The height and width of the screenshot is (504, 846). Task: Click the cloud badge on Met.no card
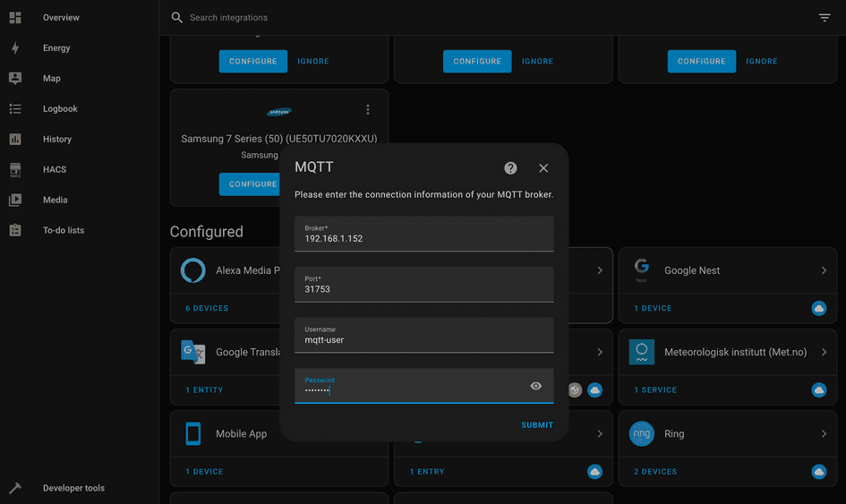[819, 389]
